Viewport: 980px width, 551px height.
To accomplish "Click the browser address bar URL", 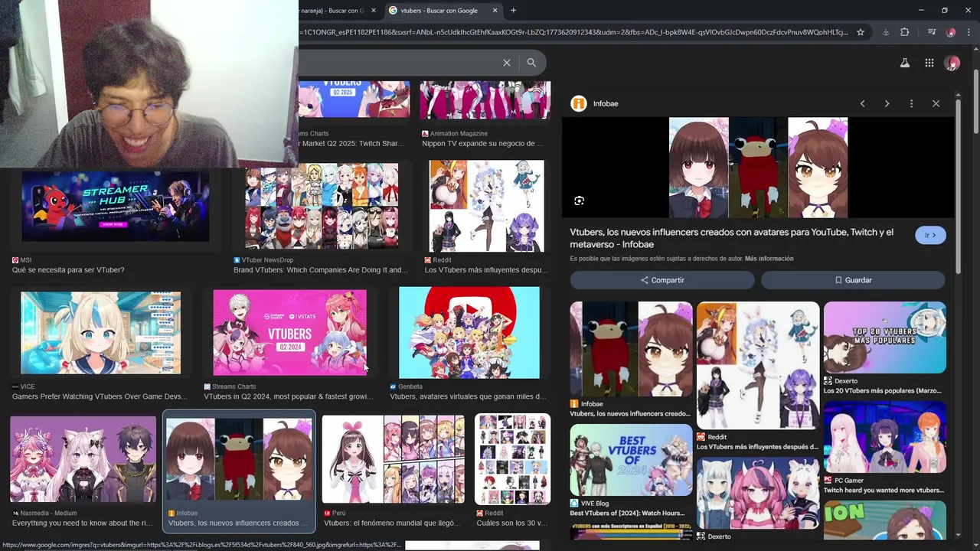I will click(x=574, y=32).
